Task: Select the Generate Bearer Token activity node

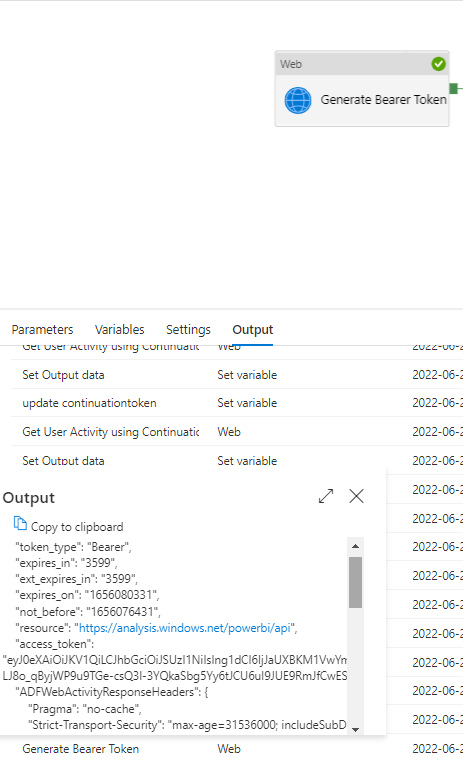Action: [x=362, y=89]
